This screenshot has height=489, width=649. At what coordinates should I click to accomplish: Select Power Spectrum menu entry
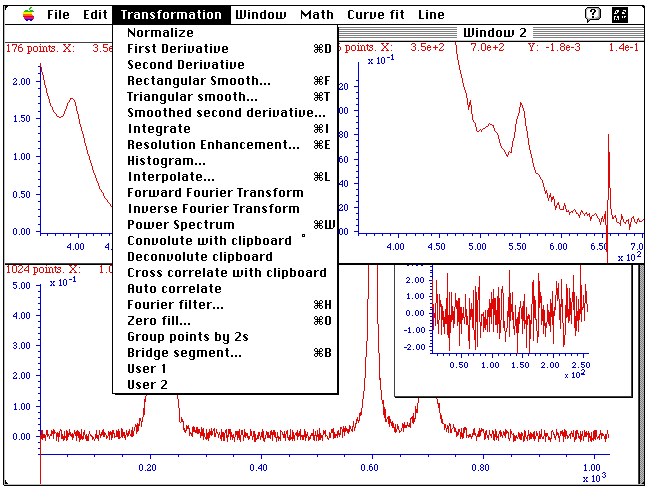pos(180,225)
